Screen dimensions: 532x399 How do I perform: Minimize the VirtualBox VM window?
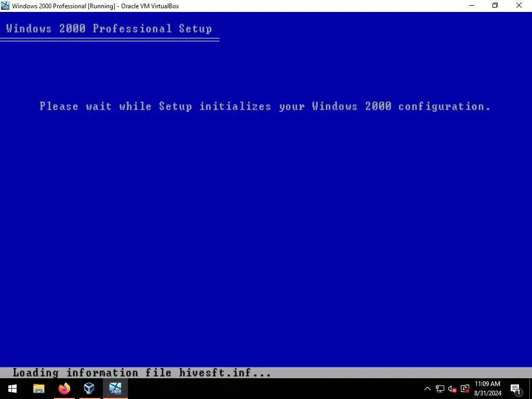click(472, 6)
